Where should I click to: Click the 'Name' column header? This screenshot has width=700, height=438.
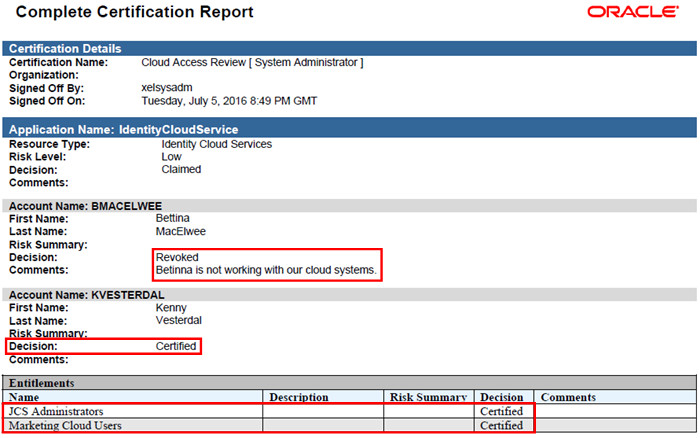click(x=132, y=397)
